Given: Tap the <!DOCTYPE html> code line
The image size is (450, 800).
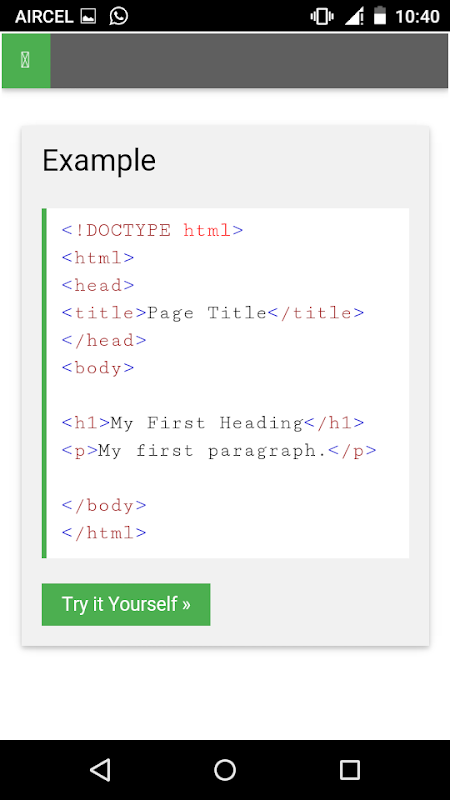Looking at the screenshot, I should coord(153,231).
